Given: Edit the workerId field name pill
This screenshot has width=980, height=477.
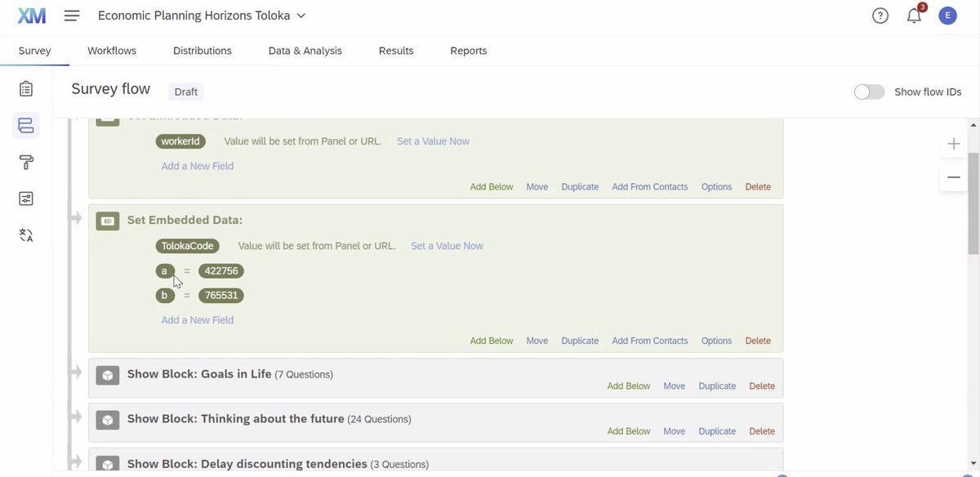Looking at the screenshot, I should coord(180,141).
